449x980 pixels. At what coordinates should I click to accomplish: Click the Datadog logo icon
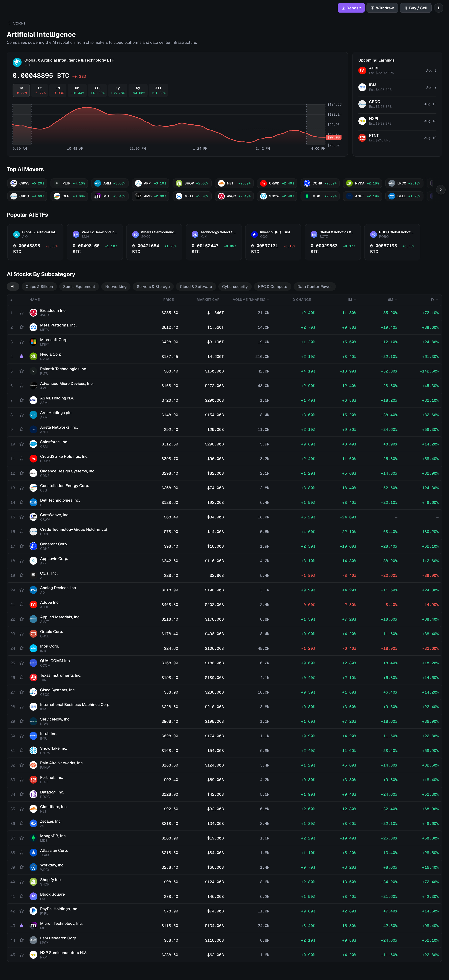click(33, 794)
